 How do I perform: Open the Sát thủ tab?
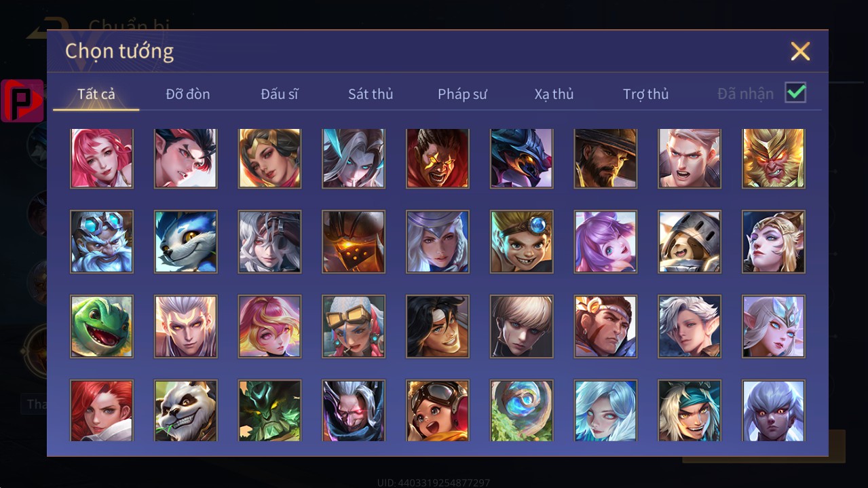point(371,94)
